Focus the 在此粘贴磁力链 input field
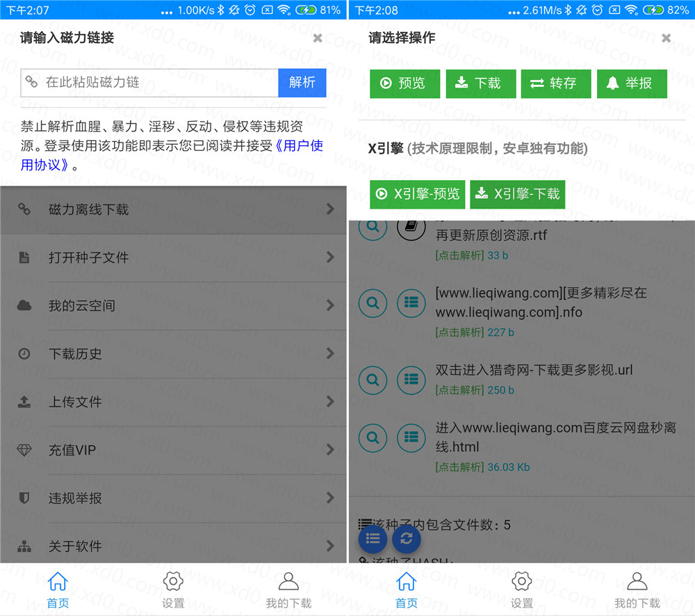 point(149,83)
